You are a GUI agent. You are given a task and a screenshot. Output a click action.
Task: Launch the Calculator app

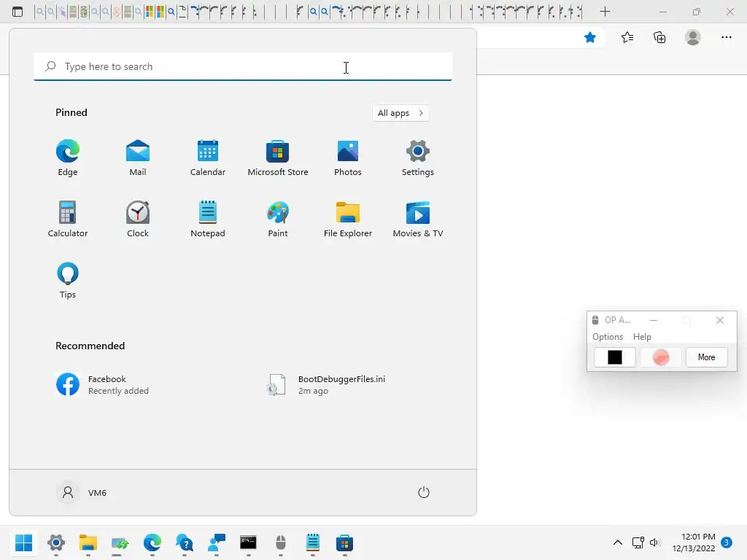click(x=68, y=219)
